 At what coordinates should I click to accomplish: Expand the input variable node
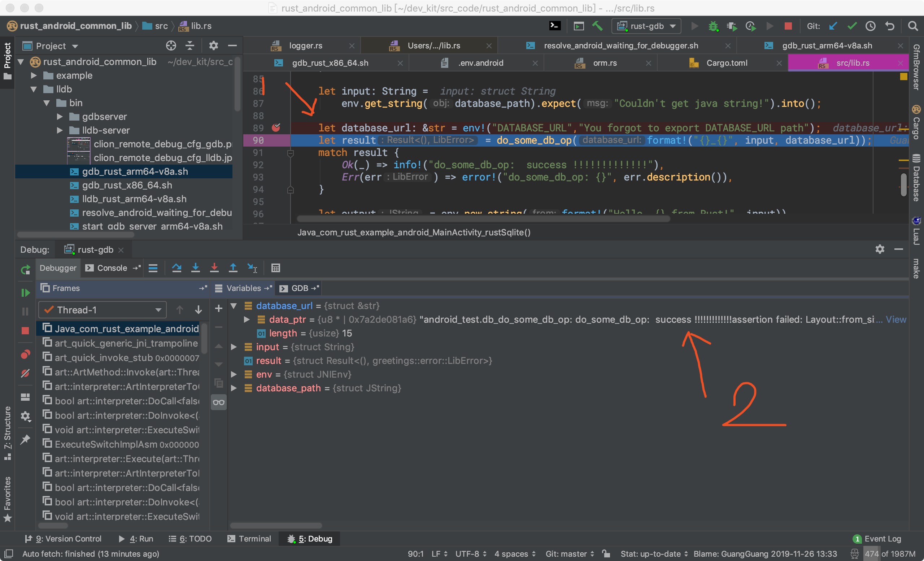coord(234,347)
